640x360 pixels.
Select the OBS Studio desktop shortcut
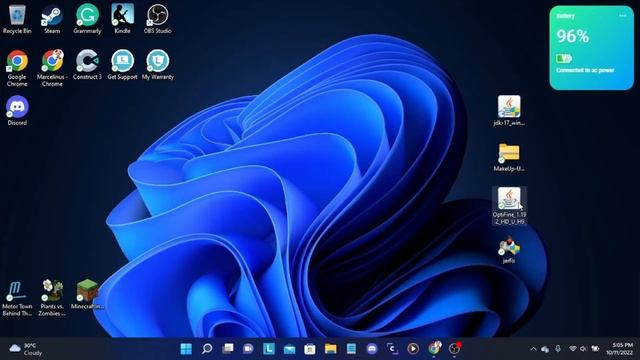[x=158, y=19]
